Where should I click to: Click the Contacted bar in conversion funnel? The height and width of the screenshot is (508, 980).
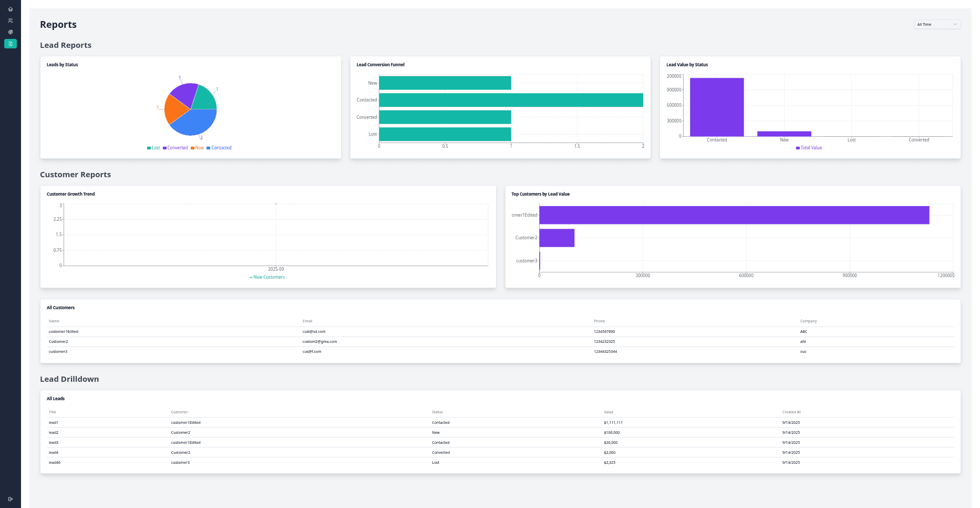click(510, 100)
